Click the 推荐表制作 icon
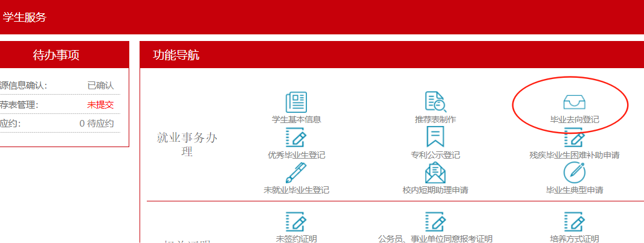Image resolution: width=644 pixels, height=243 pixels. pyautogui.click(x=435, y=102)
